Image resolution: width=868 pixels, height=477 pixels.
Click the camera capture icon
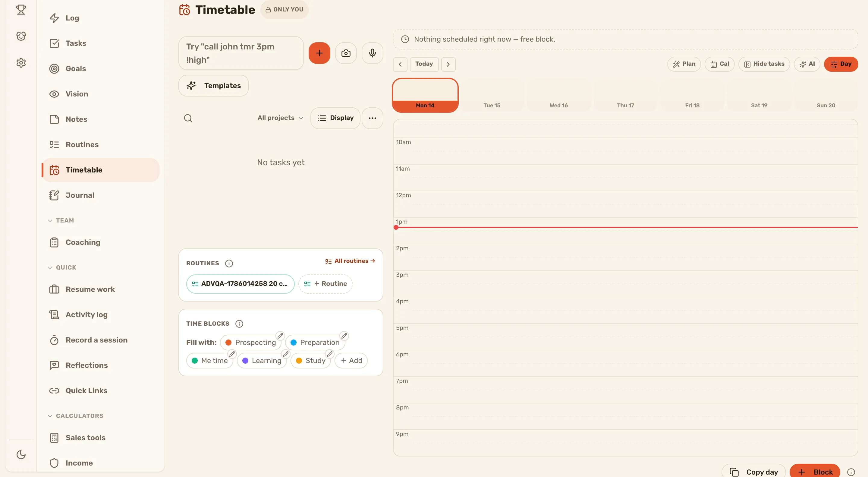tap(346, 53)
